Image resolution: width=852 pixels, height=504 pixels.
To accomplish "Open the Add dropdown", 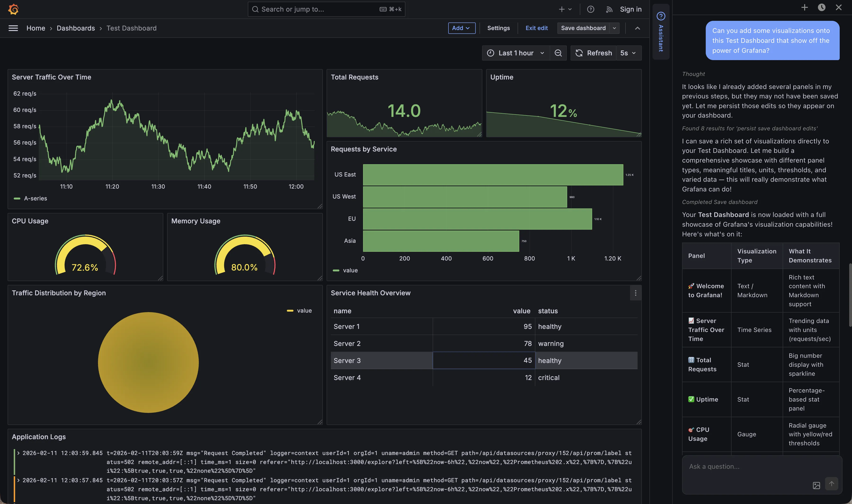I will click(461, 28).
